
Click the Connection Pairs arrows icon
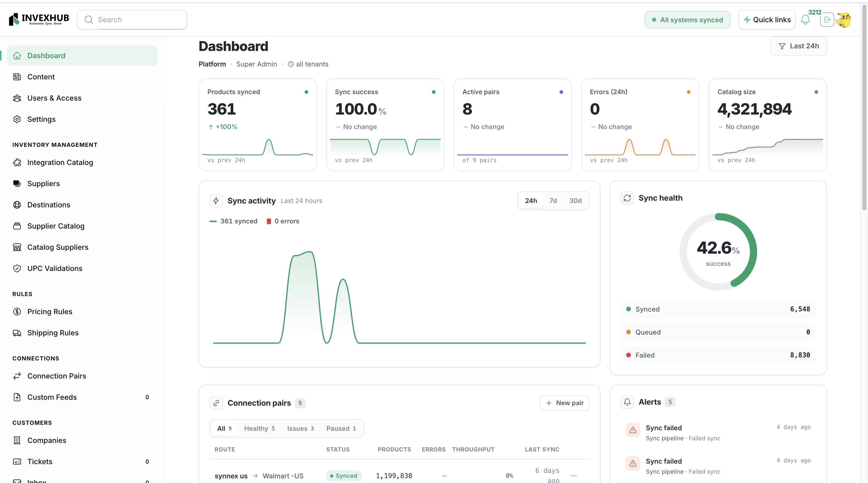point(17,376)
